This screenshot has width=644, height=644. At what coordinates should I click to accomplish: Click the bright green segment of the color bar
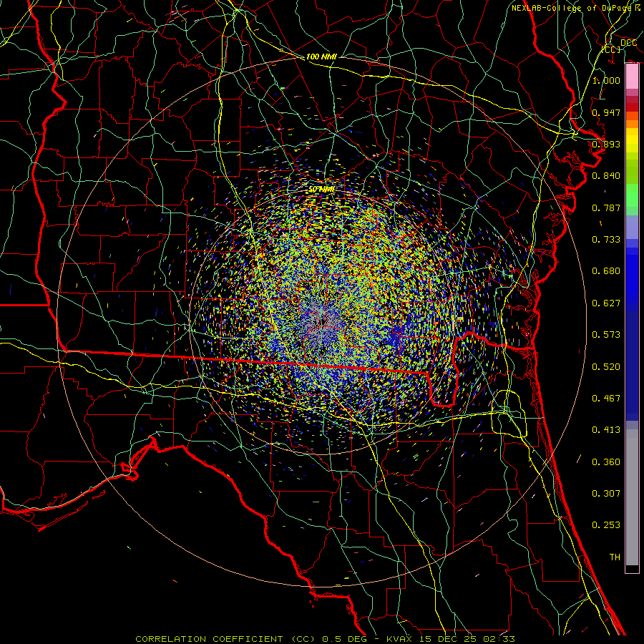tap(632, 195)
